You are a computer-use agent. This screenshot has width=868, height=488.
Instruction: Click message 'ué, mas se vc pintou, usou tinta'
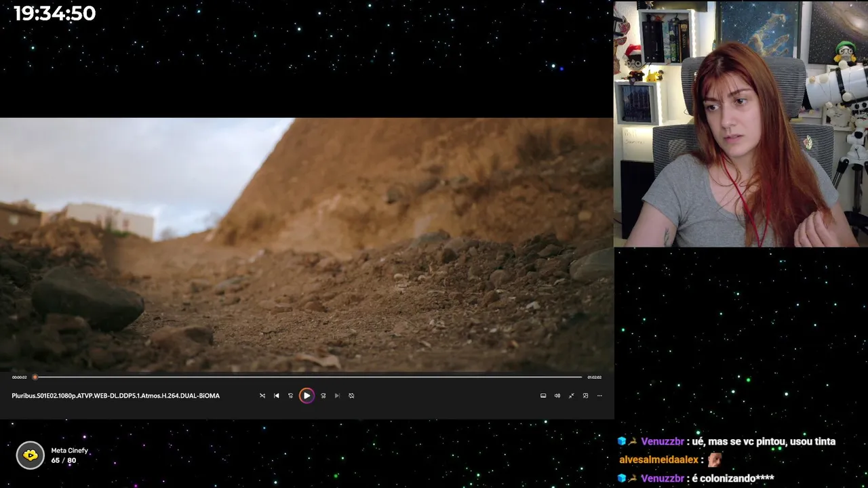click(764, 441)
